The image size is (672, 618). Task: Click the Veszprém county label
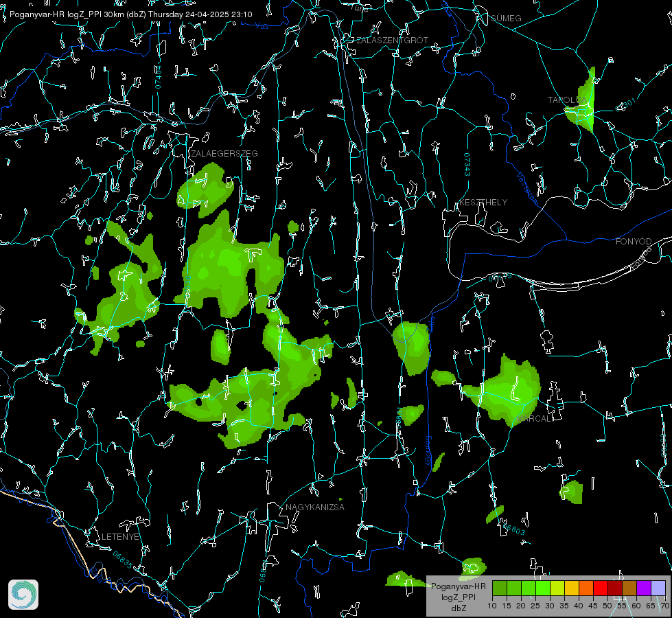pos(526,188)
